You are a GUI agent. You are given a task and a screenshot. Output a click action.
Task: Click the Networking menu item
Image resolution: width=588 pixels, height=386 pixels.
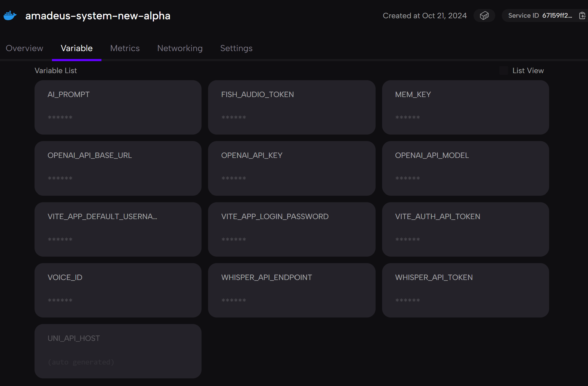[x=180, y=48]
